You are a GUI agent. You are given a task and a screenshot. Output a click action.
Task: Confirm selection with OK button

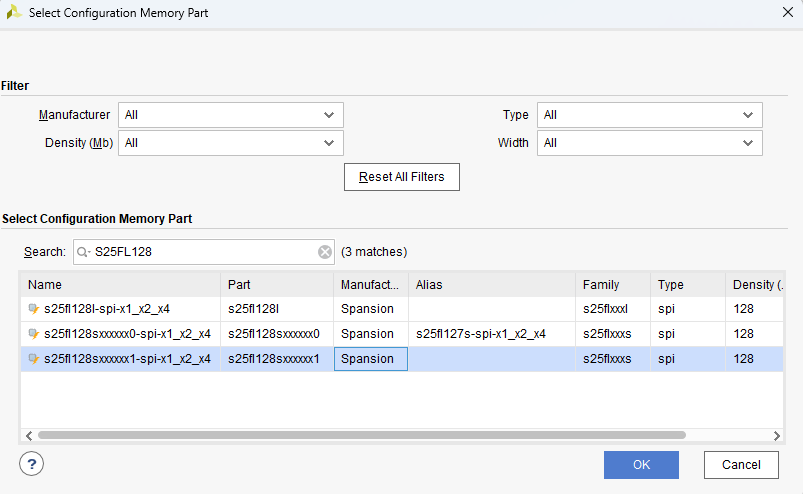point(641,465)
